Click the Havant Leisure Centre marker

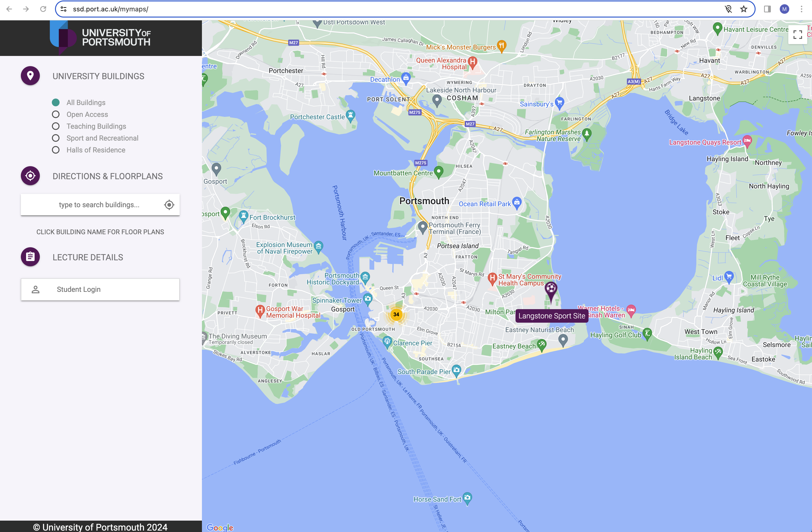717,29
